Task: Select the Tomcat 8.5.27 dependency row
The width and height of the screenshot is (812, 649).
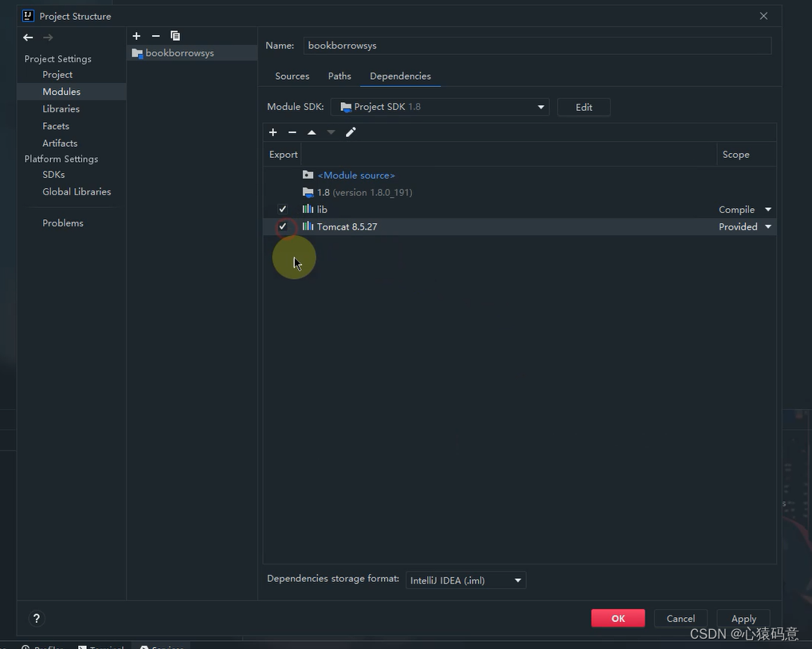Action: click(x=520, y=226)
